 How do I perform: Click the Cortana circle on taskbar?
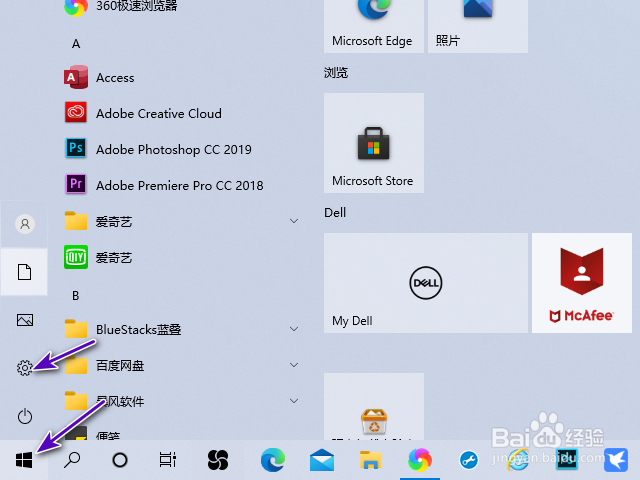point(120,460)
